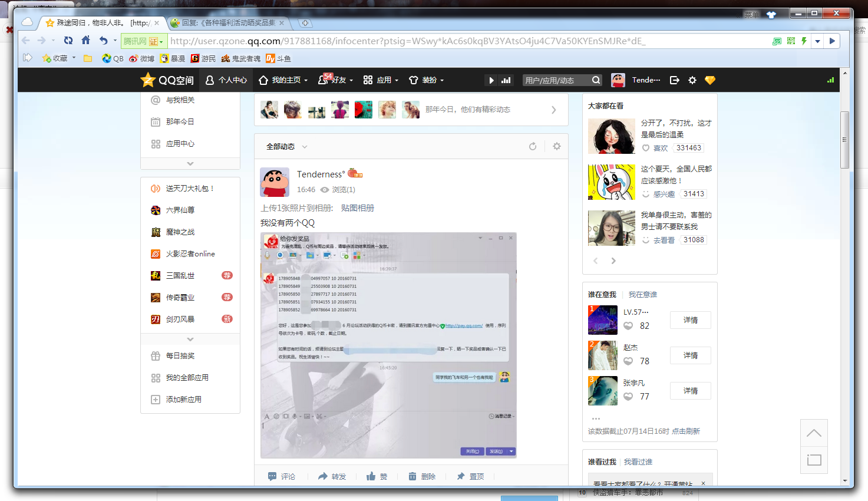Click 赞 to like the post
The image size is (868, 501).
[377, 476]
